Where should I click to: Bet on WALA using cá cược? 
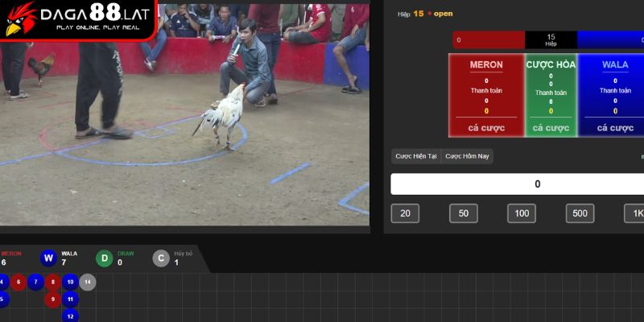point(615,127)
